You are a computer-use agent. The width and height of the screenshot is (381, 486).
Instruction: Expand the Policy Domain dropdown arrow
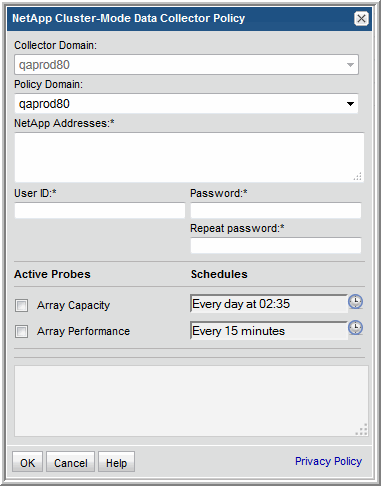(x=350, y=104)
